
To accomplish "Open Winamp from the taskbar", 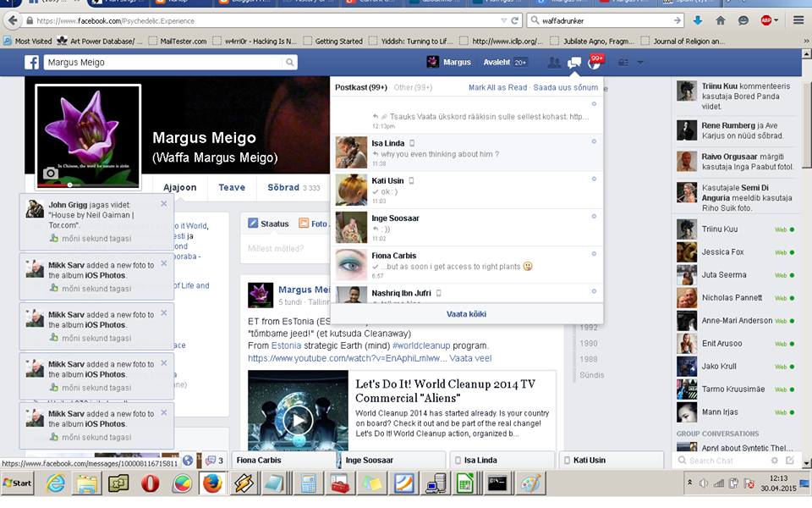I will tap(244, 483).
